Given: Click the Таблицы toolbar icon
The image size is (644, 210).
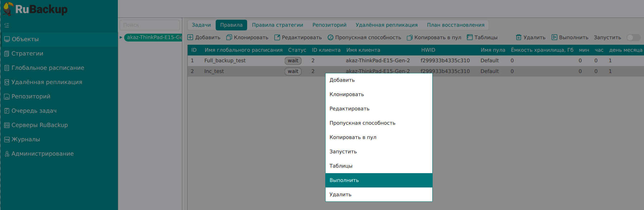Looking at the screenshot, I should pos(470,38).
